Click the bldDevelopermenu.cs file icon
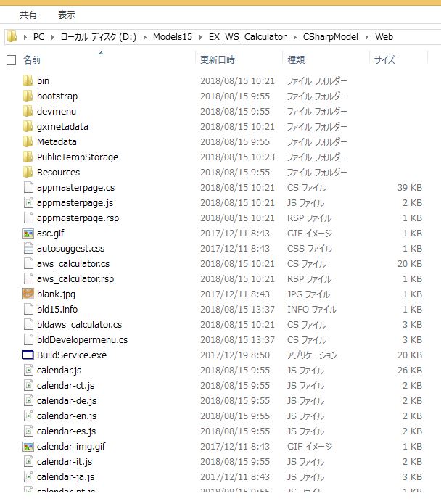 (28, 340)
